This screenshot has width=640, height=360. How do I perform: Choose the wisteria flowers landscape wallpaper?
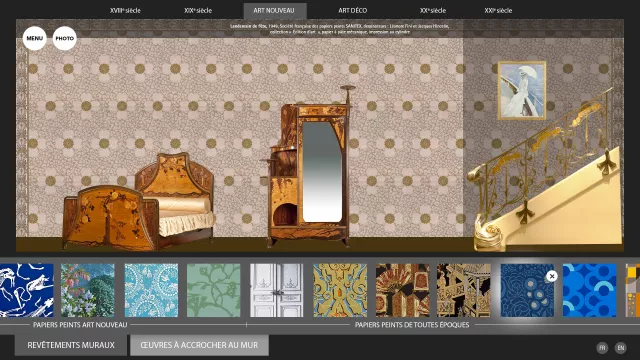click(x=88, y=290)
